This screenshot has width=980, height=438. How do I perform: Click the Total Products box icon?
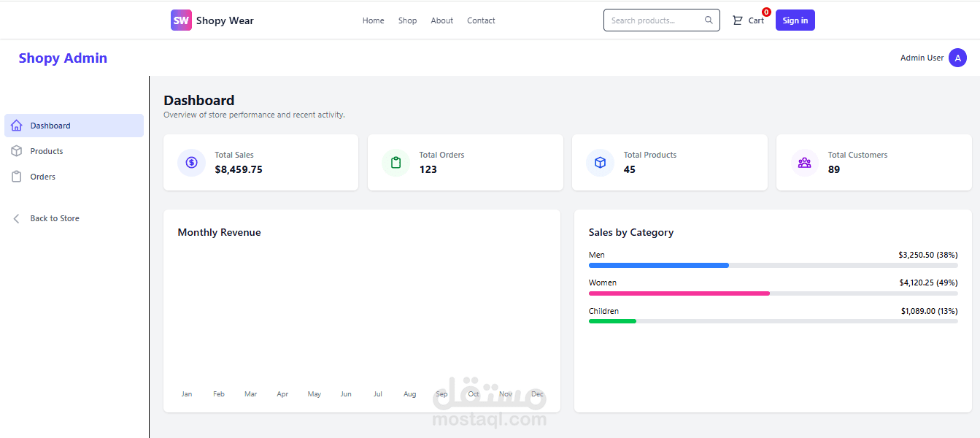click(600, 162)
